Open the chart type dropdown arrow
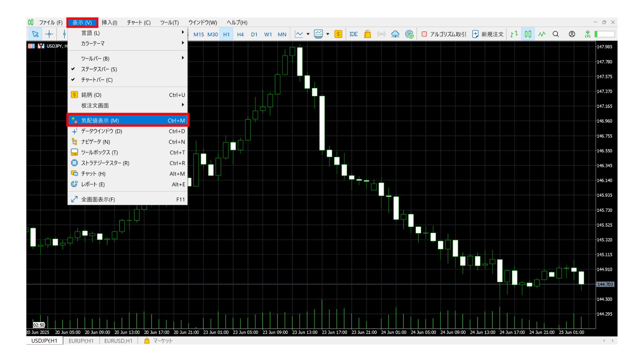Screen dimensions: 644x362 [x=308, y=34]
